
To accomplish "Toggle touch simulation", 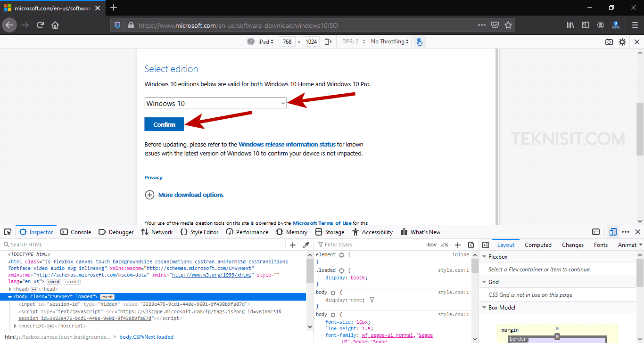I will click(419, 42).
